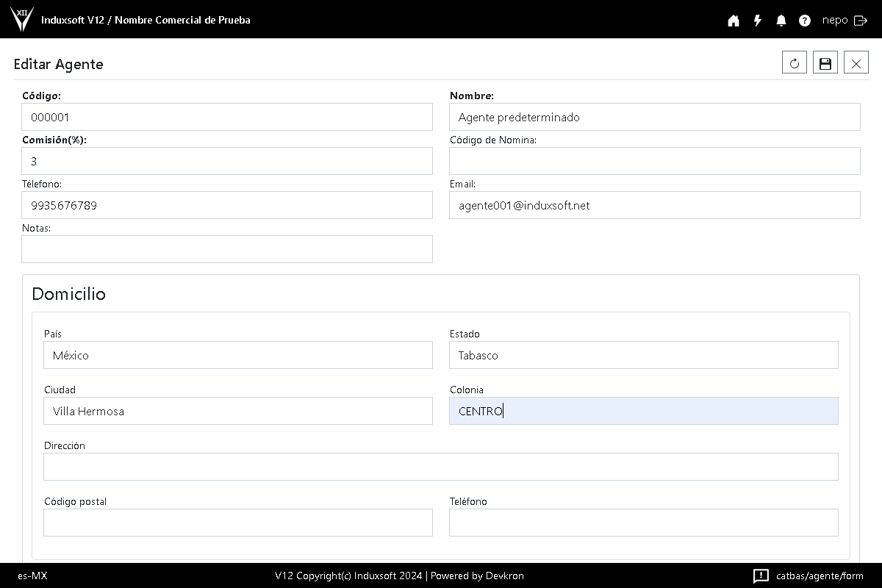This screenshot has width=882, height=588.
Task: Save the agent using floppy disk icon
Action: (x=825, y=63)
